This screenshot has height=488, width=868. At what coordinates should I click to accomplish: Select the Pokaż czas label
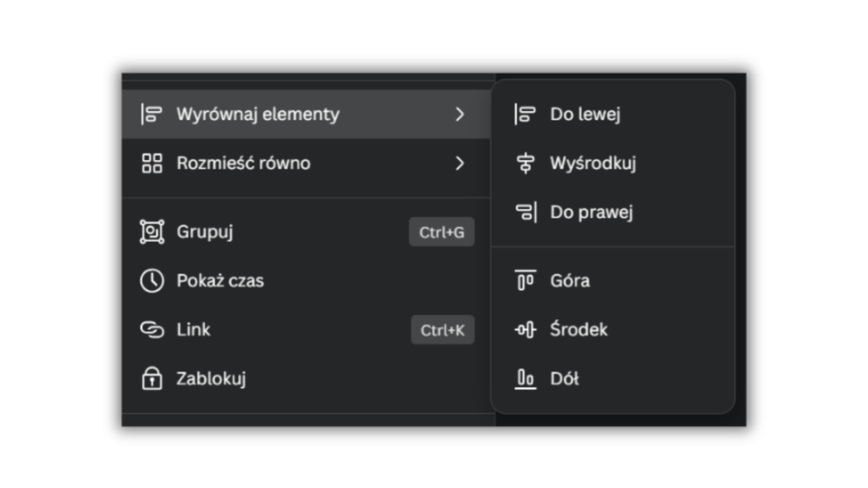tap(220, 280)
